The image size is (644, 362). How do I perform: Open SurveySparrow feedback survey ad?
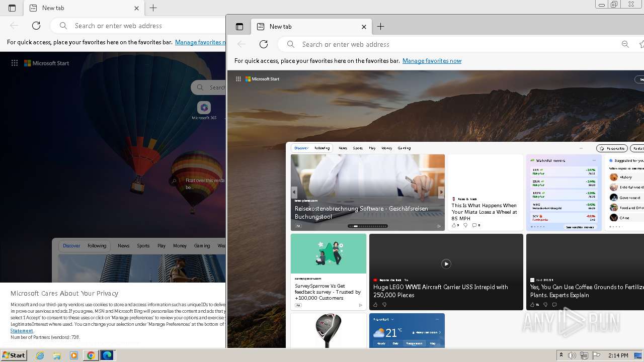pos(328,292)
